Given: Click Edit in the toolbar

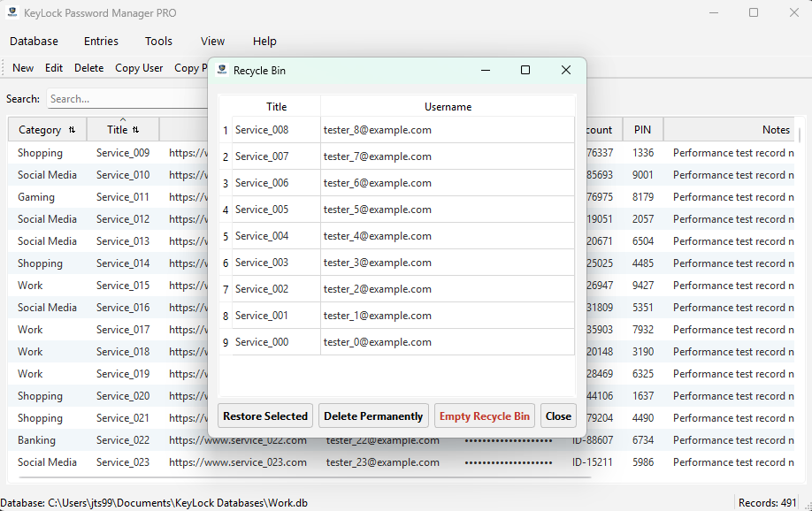Looking at the screenshot, I should click(x=54, y=68).
